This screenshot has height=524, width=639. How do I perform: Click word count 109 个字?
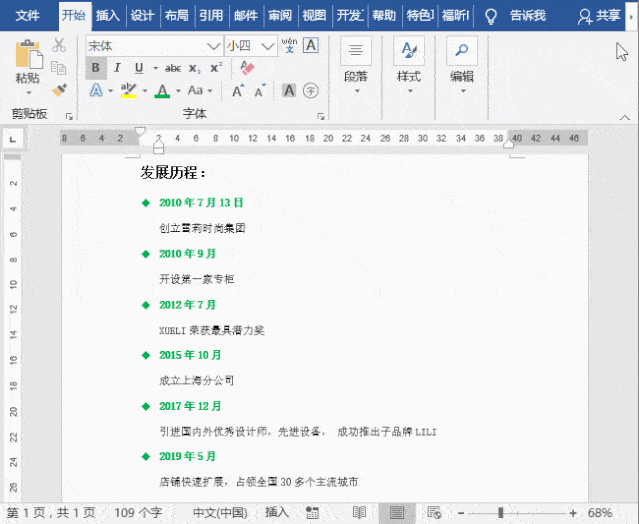pyautogui.click(x=138, y=513)
